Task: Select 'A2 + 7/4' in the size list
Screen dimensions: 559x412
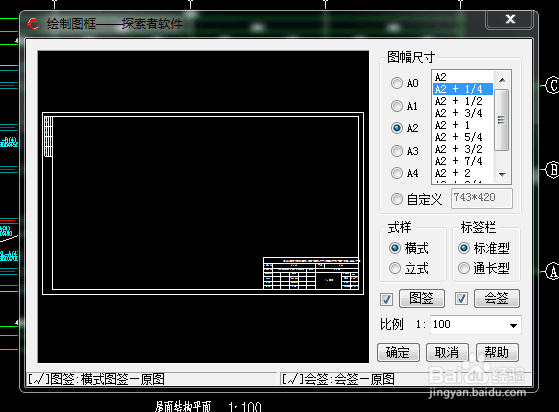Action: coord(463,161)
